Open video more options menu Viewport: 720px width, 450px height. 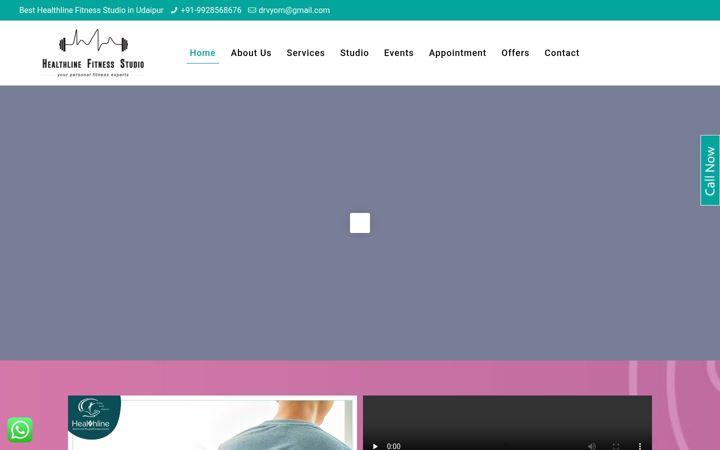640,446
